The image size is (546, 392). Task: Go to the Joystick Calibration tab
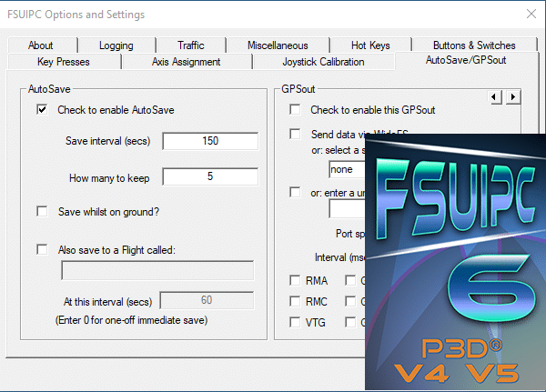click(x=317, y=62)
